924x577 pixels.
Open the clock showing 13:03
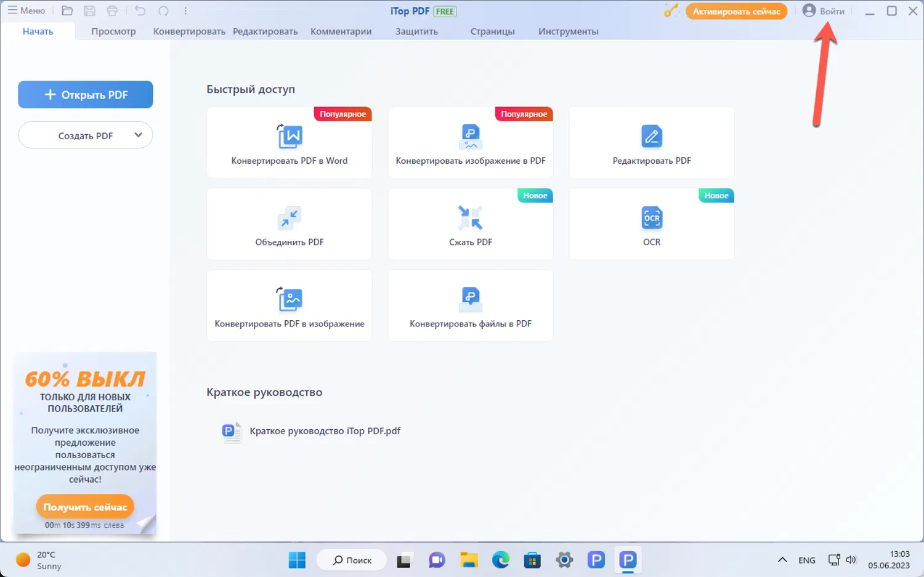pyautogui.click(x=889, y=560)
